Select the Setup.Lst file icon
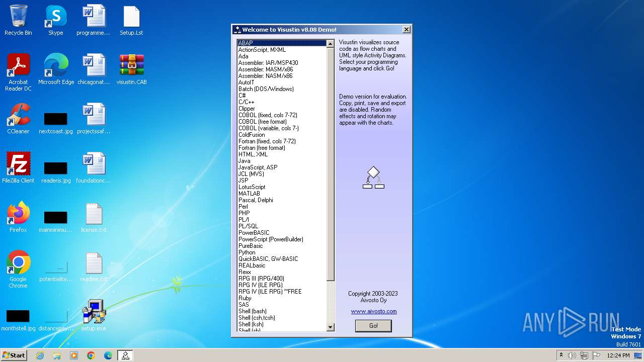Screen dimensions: 644x362 (x=131, y=20)
